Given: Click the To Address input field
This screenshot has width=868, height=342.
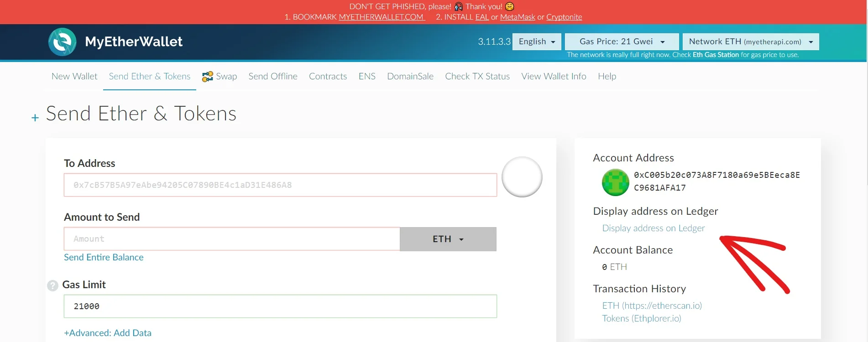Looking at the screenshot, I should click(x=280, y=185).
